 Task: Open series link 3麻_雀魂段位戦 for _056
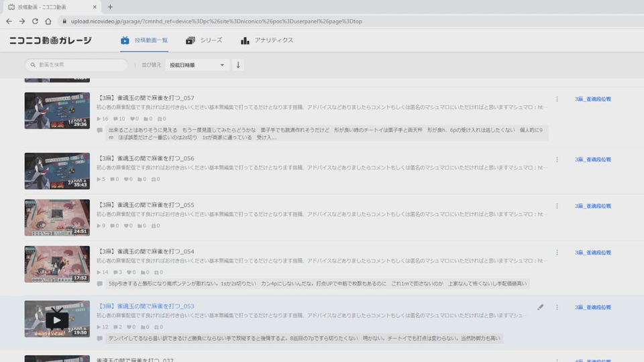pos(592,160)
